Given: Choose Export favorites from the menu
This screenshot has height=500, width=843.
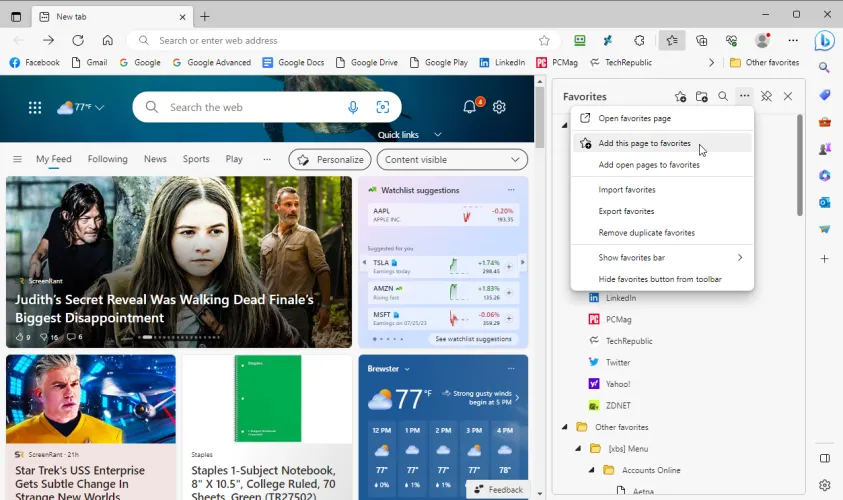Looking at the screenshot, I should 626,211.
